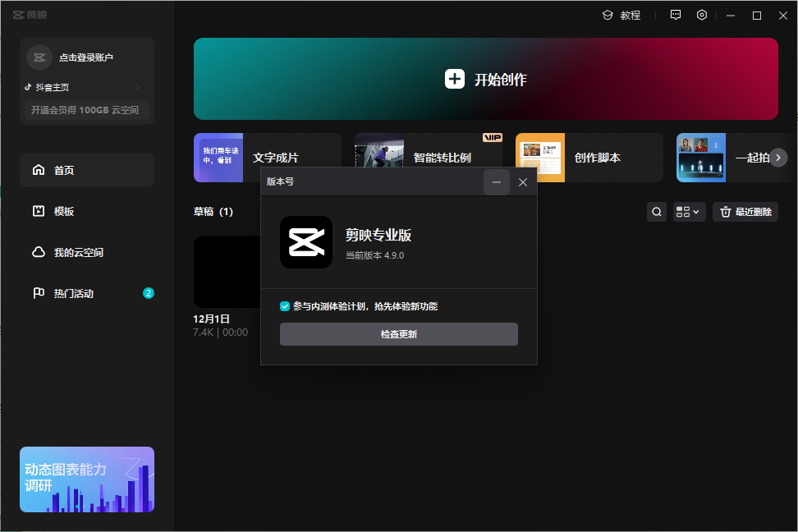Click the 检查更新 button
Screen dimensions: 798x532
tap(399, 334)
